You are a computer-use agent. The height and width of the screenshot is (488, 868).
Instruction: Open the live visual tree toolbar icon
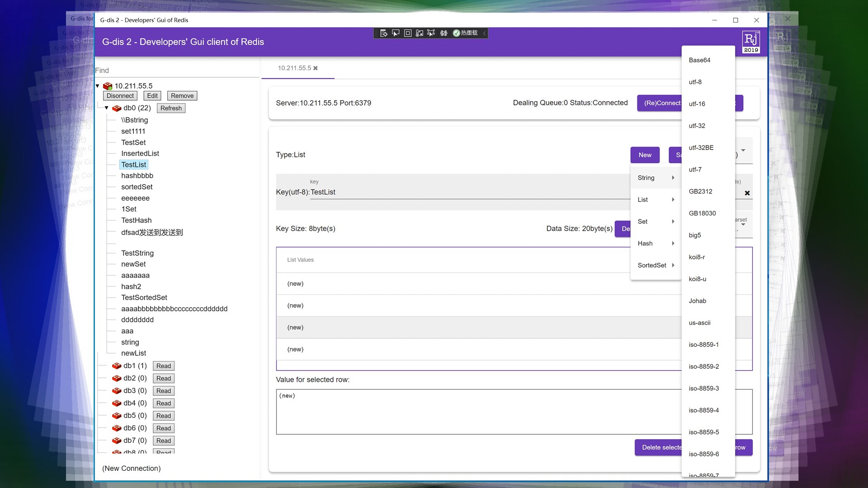[383, 33]
